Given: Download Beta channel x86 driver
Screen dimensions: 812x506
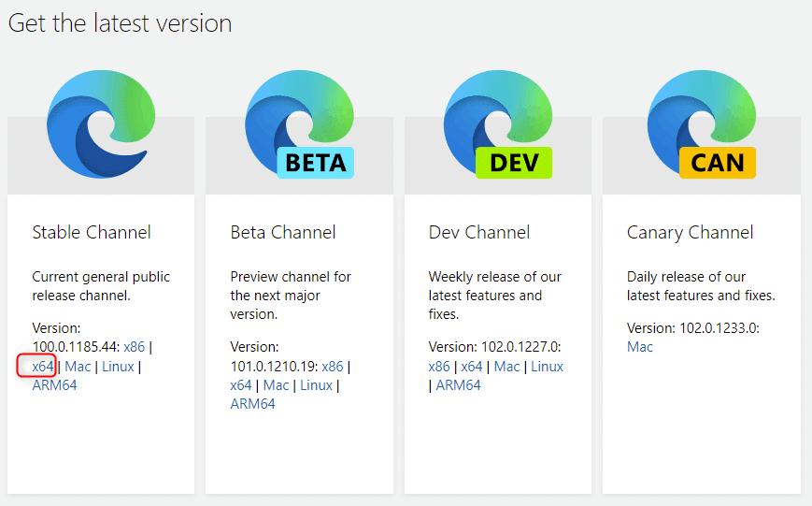Looking at the screenshot, I should point(333,366).
